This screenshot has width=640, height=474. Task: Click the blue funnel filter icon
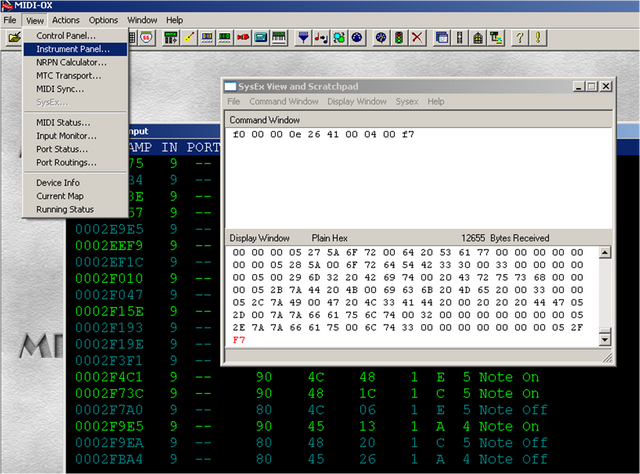coord(303,38)
